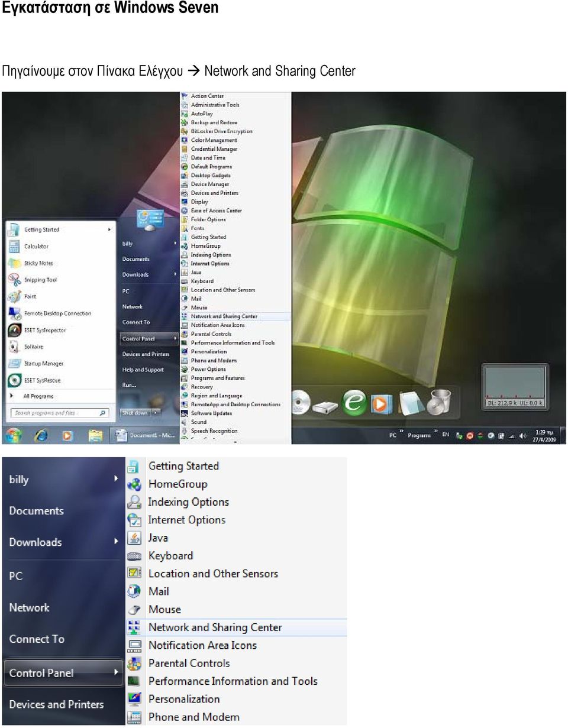Expand the Programs toolbar chevron on taskbar

tap(436, 432)
